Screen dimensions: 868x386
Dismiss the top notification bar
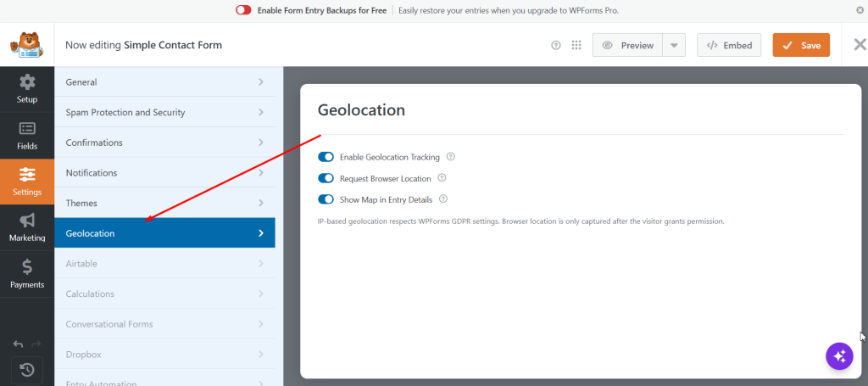tap(860, 10)
